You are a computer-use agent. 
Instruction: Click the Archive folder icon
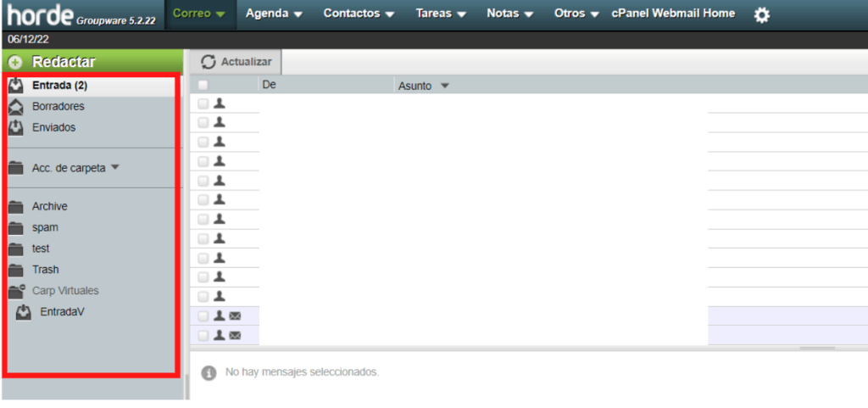[x=16, y=206]
